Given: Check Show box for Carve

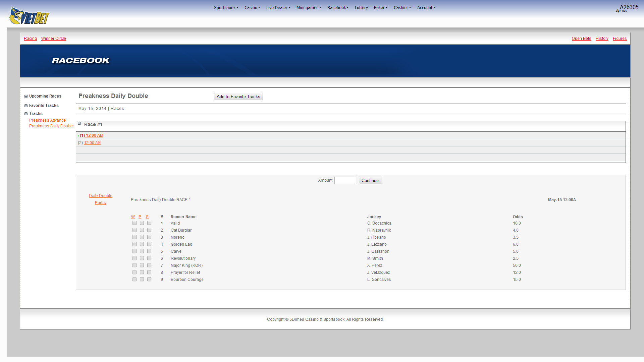Looking at the screenshot, I should 149,251.
